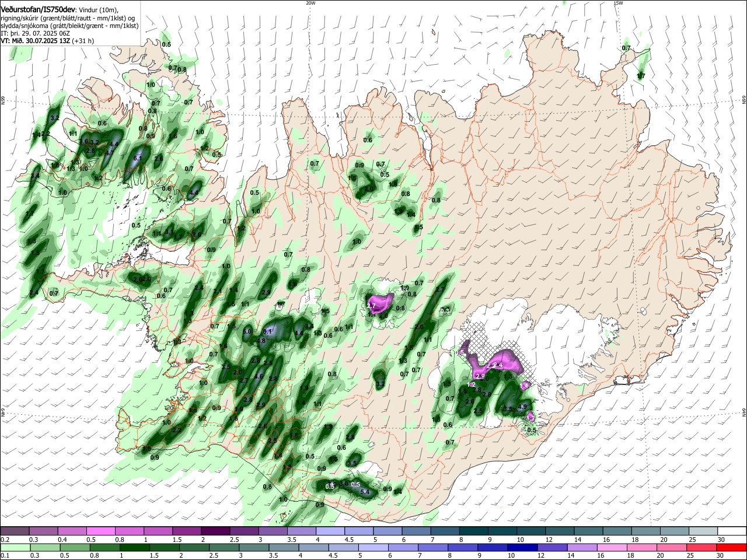The width and height of the screenshot is (747, 560).
Task: Click the pale lavender swatch between 4 and 4.5, upper row
Action: 330,531
